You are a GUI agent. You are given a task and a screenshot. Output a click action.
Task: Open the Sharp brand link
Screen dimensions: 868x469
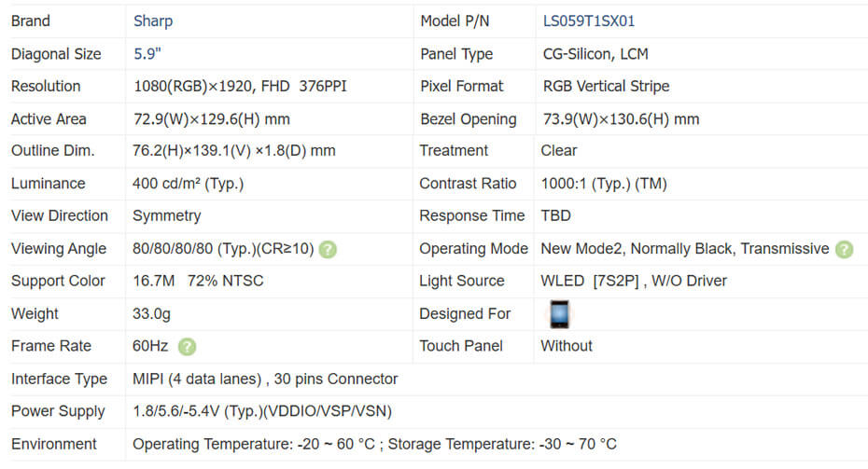[x=153, y=21]
